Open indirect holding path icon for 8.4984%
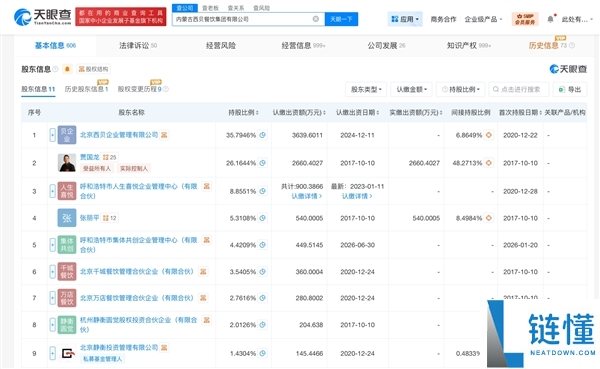Screen dimensions: 600x369 [x=489, y=218]
